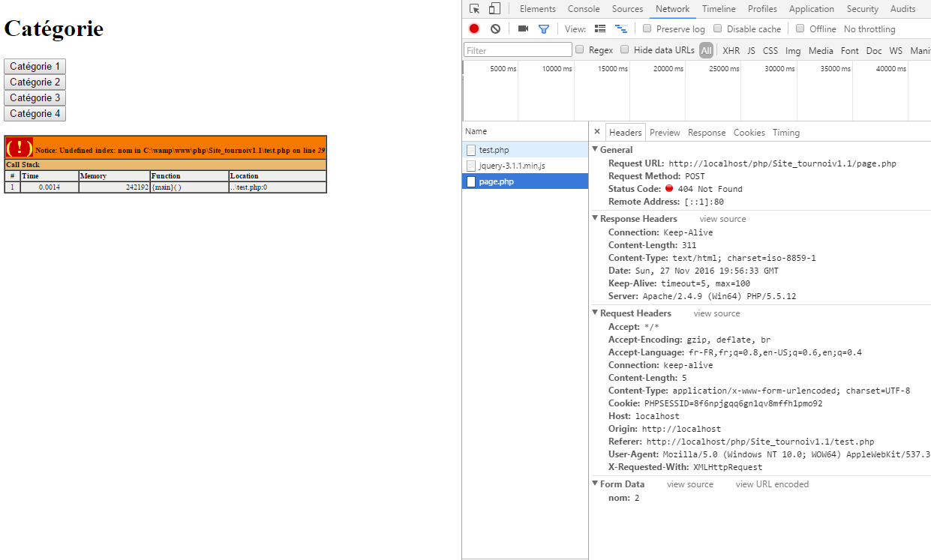
Task: Toggle device toolbar mode
Action: pos(493,8)
